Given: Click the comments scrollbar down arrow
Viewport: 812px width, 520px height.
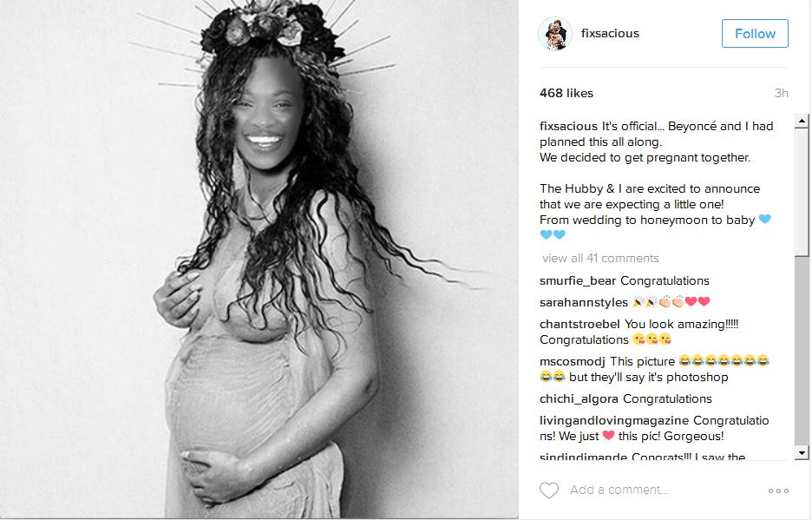Looking at the screenshot, I should [x=802, y=452].
